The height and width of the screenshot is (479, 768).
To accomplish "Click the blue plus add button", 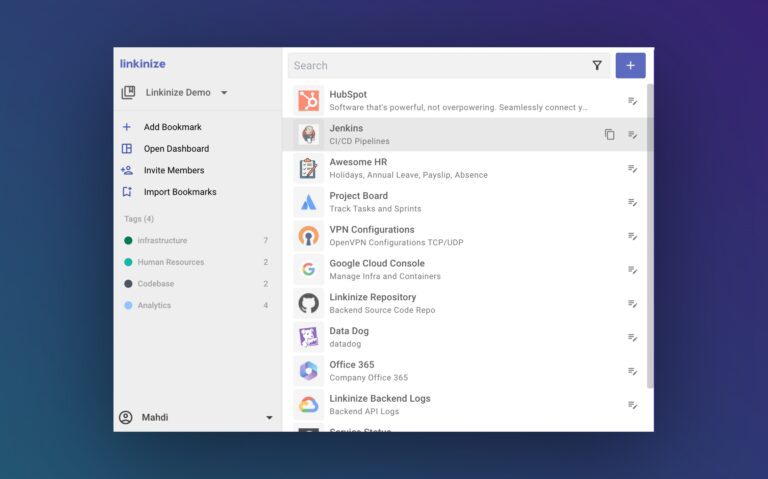I will 630,66.
